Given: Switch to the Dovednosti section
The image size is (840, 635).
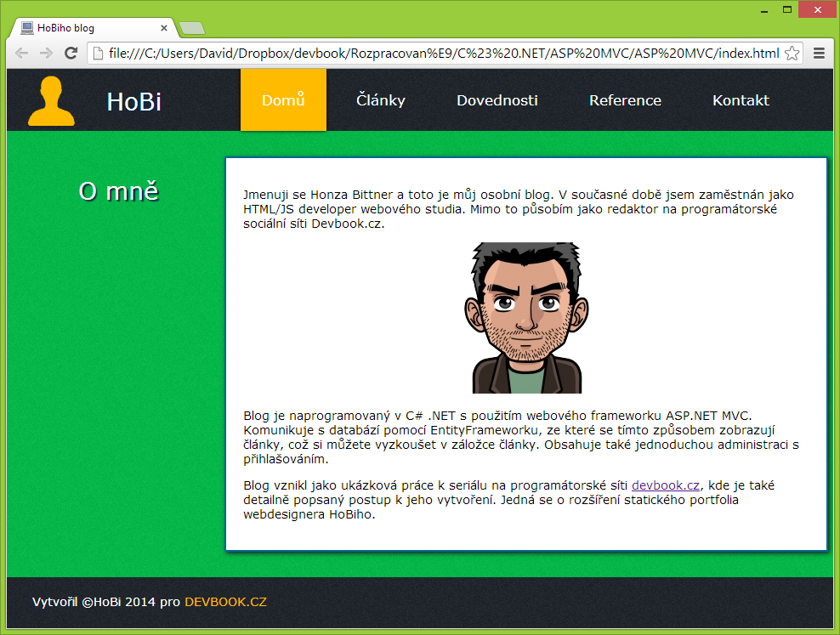Looking at the screenshot, I should click(497, 99).
